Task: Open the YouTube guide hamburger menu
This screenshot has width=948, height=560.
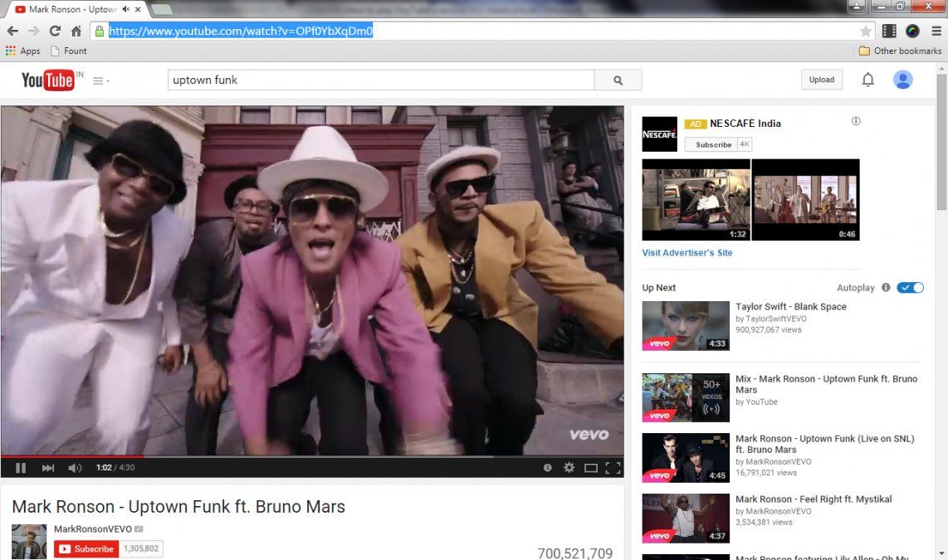Action: pyautogui.click(x=96, y=80)
